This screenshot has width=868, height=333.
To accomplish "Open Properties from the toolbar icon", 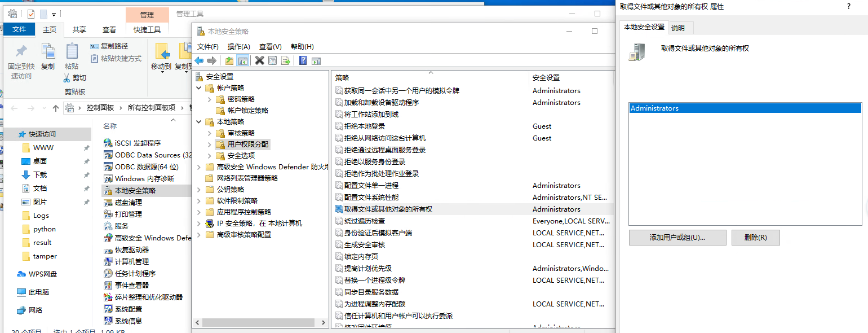I will [x=273, y=60].
